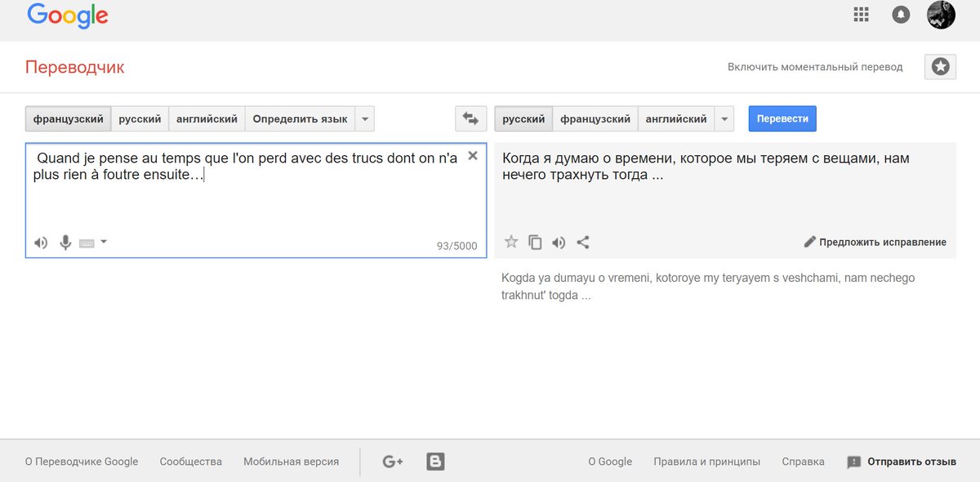Open virtual keyboard options dropdown
Screen dimensions: 980x482
pyautogui.click(x=103, y=242)
